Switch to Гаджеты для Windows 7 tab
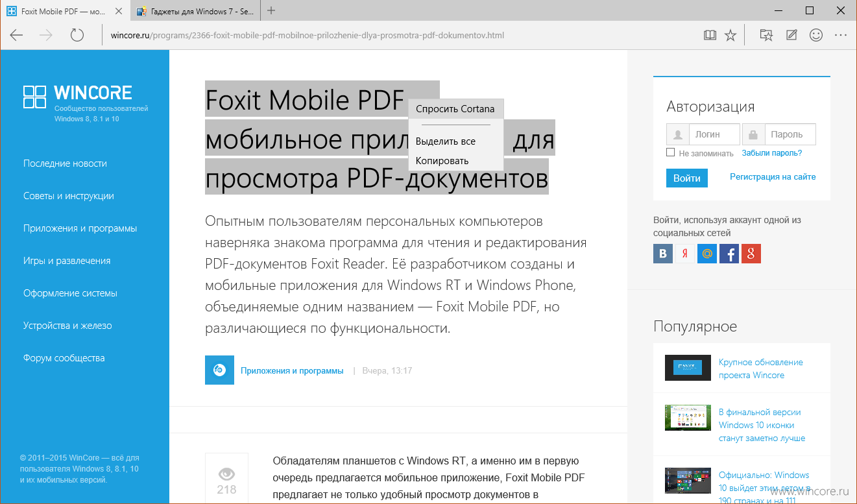Viewport: 857px width, 504px height. (195, 11)
